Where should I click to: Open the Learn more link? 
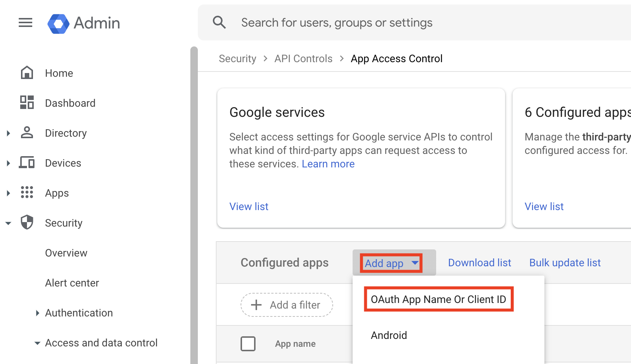328,164
